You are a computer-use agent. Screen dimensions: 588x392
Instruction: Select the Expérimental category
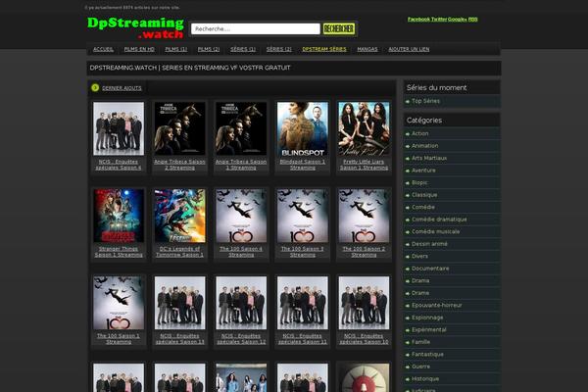[429, 329]
